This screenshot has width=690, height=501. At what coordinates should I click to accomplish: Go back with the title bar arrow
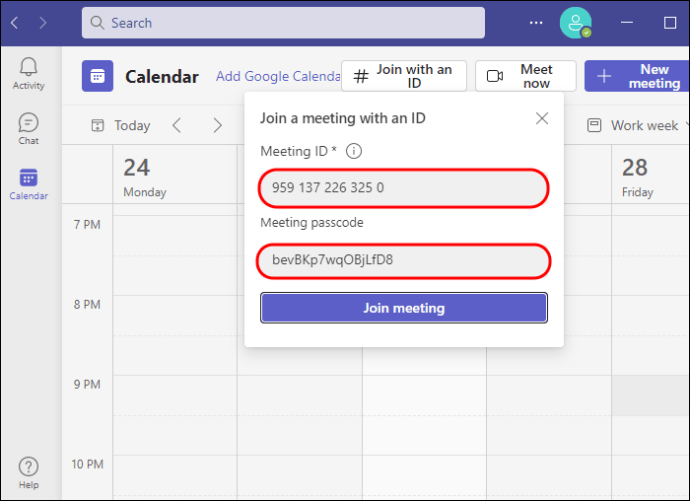(x=15, y=22)
